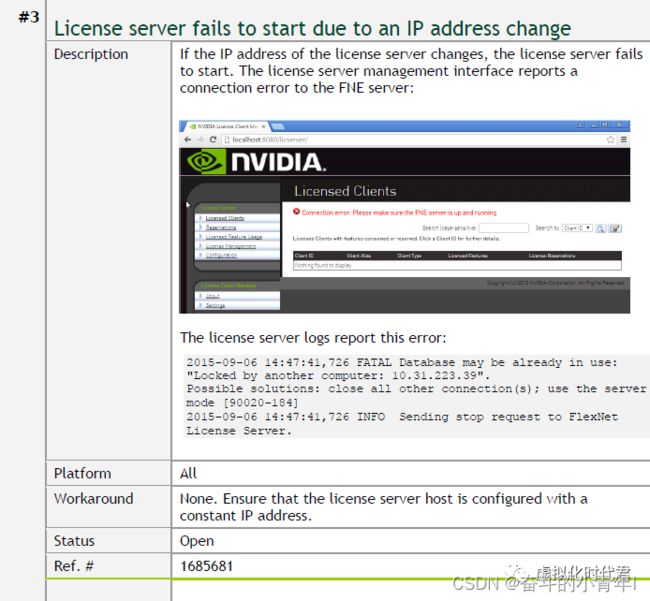Click the issue title about IP address change

click(313, 29)
